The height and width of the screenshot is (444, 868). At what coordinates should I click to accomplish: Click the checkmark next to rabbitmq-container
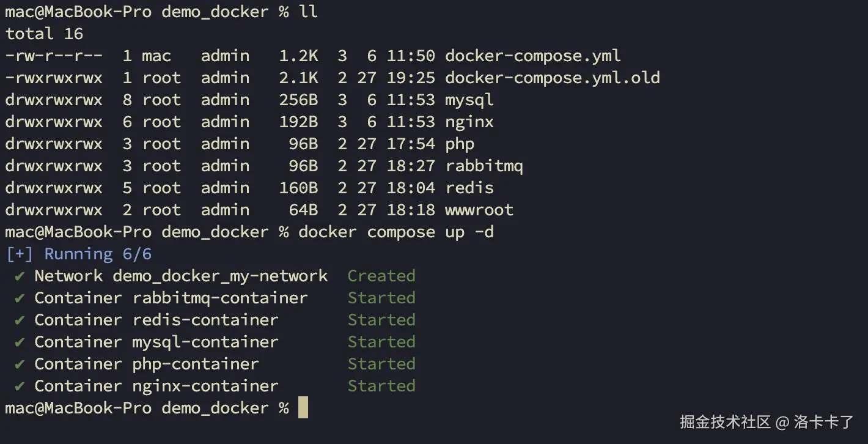click(20, 298)
